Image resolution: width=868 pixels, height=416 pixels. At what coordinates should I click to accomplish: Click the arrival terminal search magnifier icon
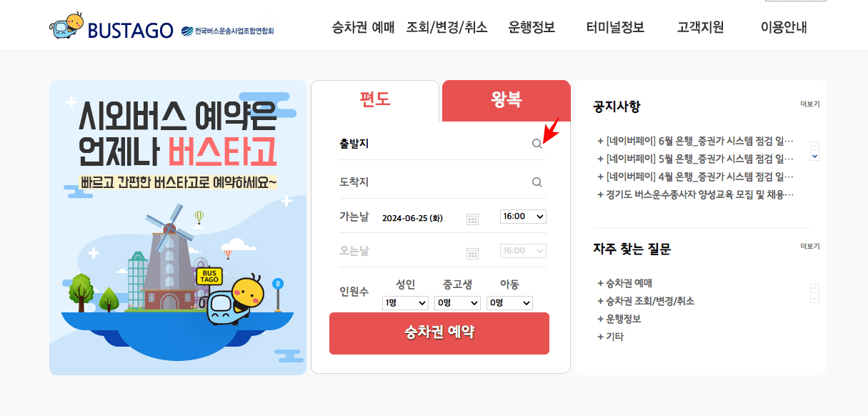coord(537,182)
